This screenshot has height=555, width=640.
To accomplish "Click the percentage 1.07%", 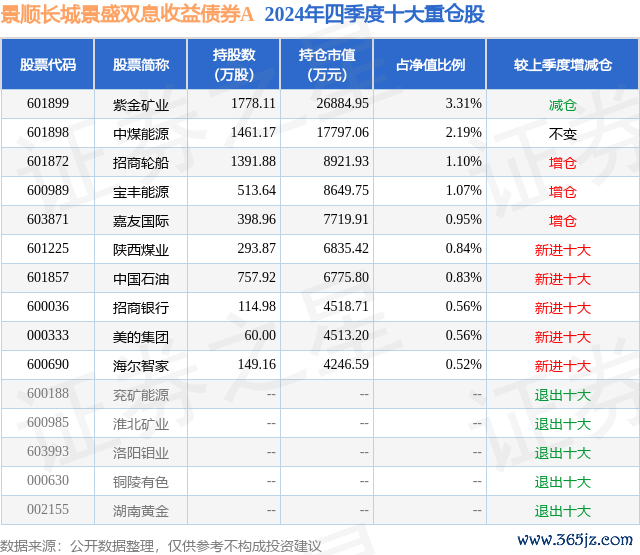I will [463, 191].
